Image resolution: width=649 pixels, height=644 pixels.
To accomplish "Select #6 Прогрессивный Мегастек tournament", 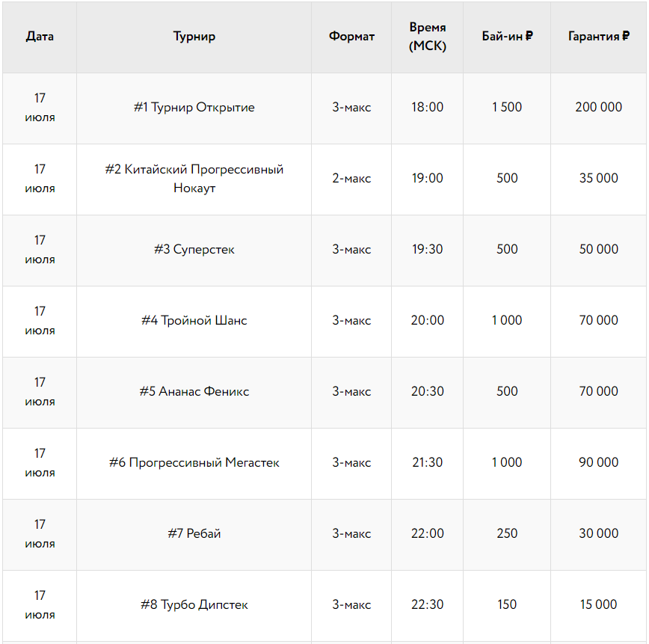I will [194, 463].
